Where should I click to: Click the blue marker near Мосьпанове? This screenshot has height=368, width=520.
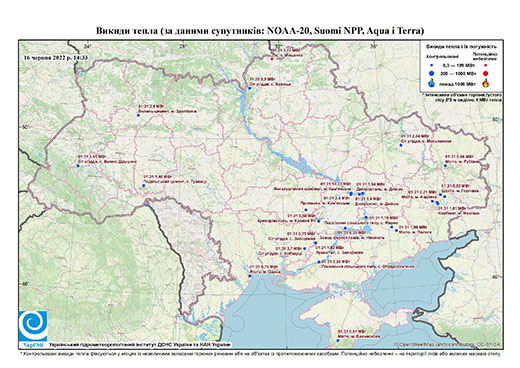(401, 145)
